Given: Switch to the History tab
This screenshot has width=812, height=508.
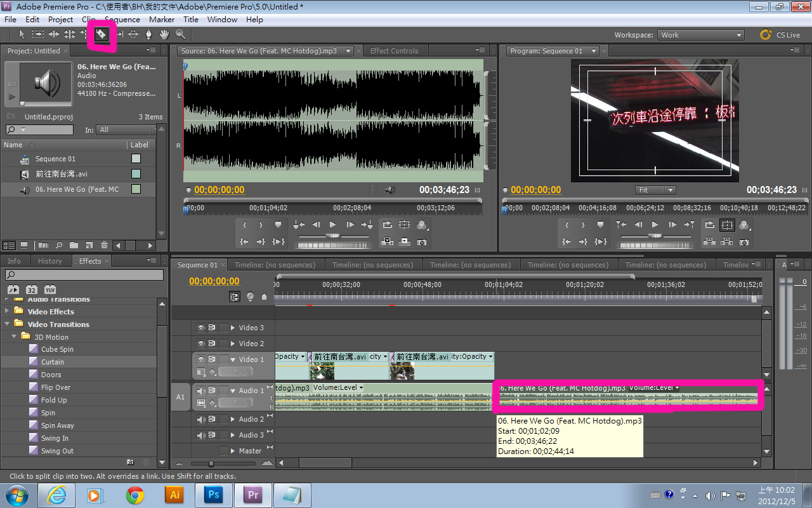Looking at the screenshot, I should coord(49,261).
